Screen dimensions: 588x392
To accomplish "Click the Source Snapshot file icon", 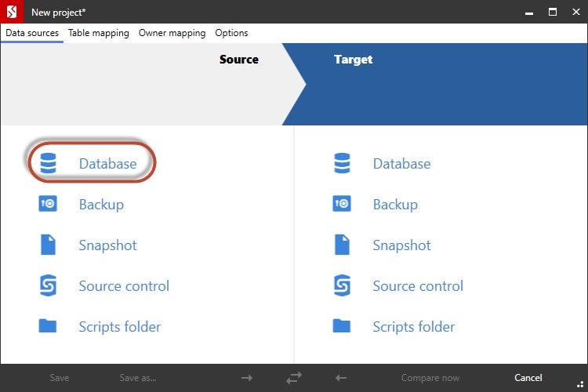I will [x=48, y=245].
